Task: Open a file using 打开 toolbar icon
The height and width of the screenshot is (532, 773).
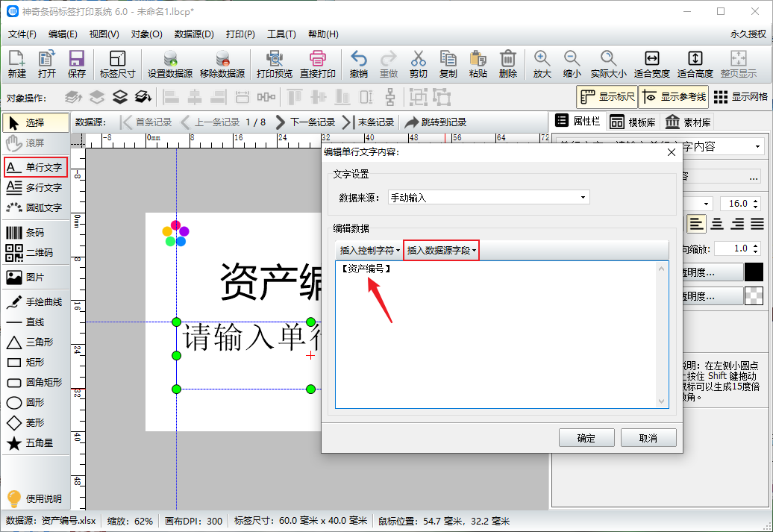Action: click(46, 64)
